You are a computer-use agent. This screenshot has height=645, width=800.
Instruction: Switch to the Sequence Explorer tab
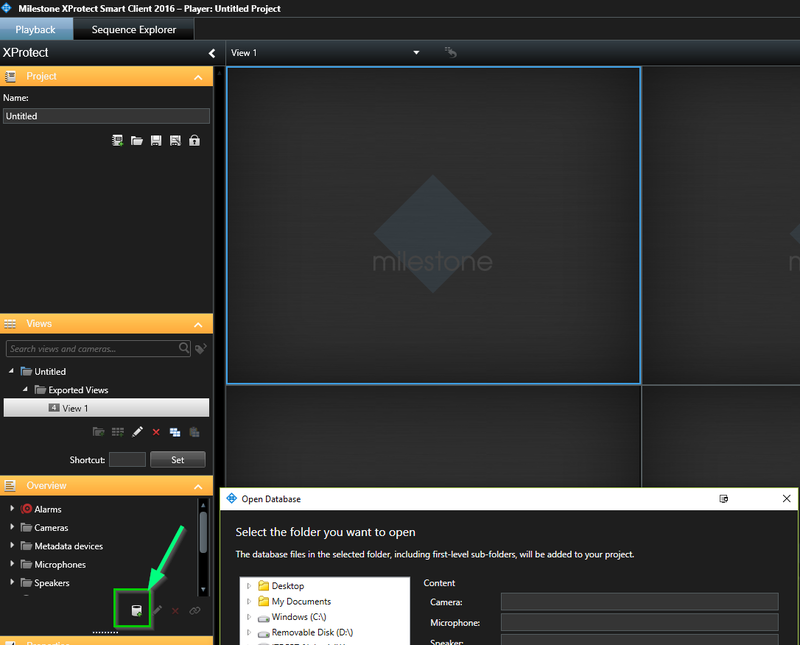pos(133,29)
